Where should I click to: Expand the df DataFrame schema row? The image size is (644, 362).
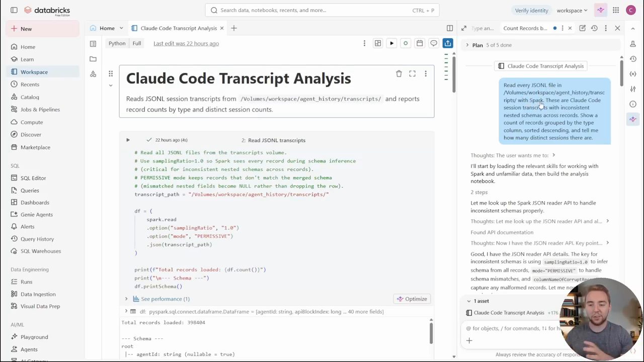[x=126, y=312]
